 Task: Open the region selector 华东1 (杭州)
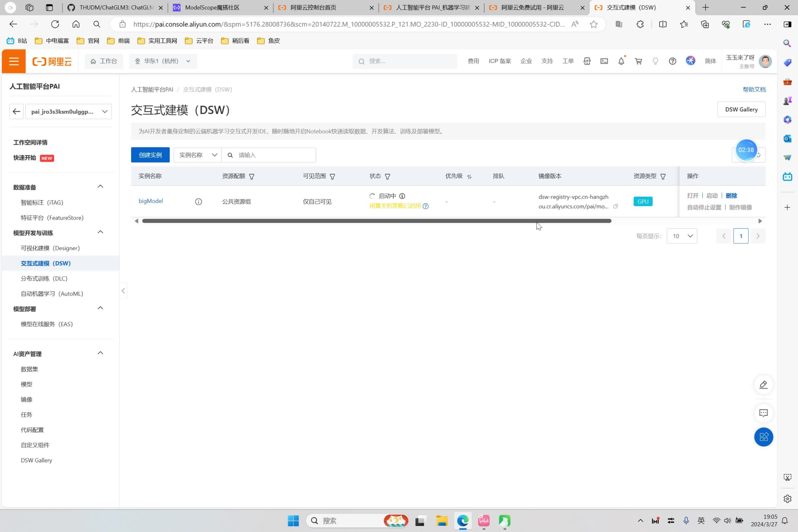click(163, 61)
